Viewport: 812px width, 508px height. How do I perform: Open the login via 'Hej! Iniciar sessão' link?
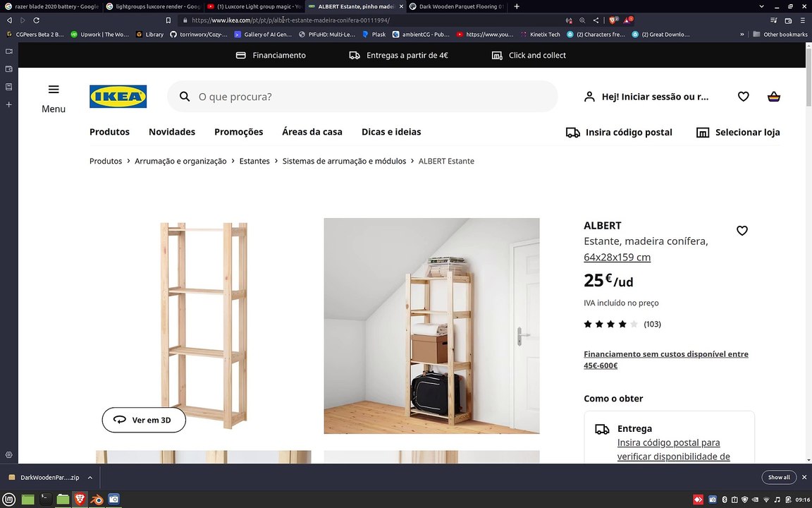646,97
